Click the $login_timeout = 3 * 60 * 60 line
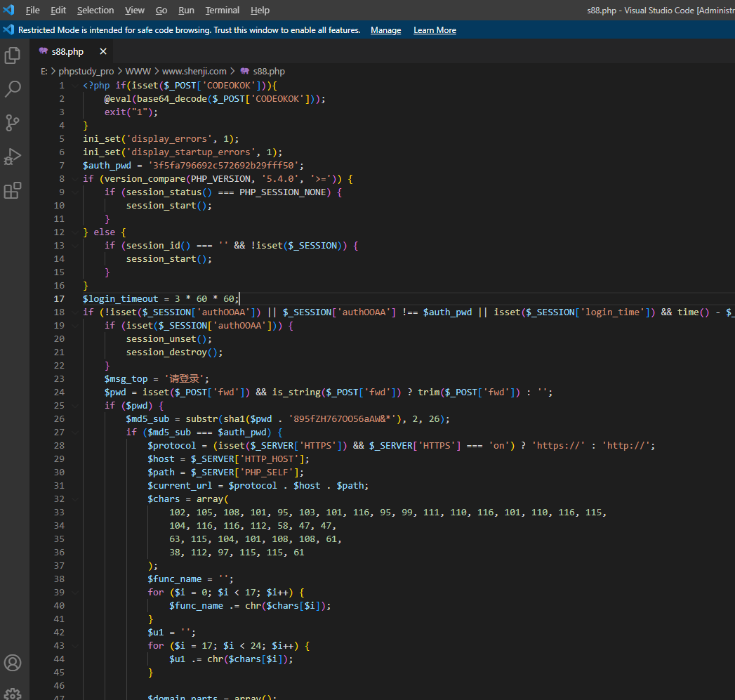Viewport: 735px width, 700px height. click(x=161, y=299)
